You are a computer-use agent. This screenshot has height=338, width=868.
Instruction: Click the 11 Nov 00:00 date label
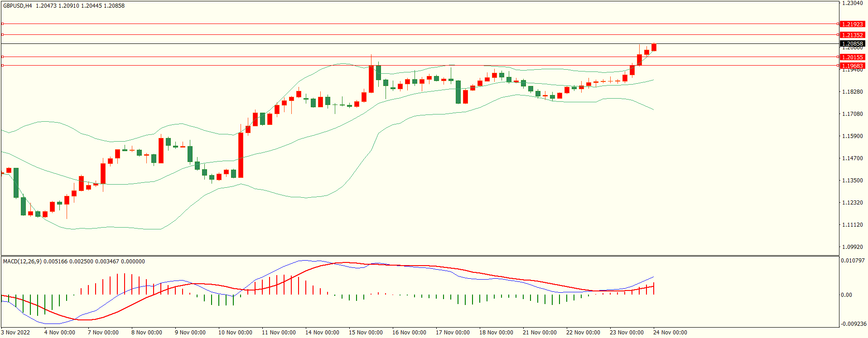[279, 333]
